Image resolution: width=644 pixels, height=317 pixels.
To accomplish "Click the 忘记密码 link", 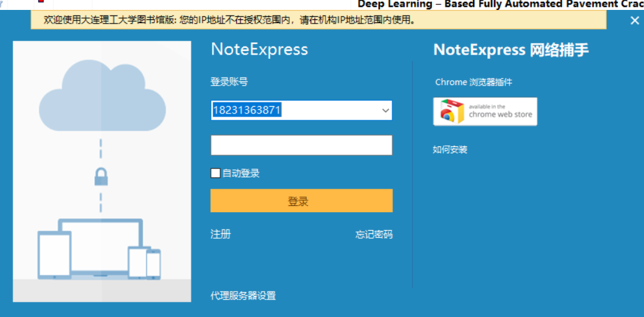I will click(374, 234).
